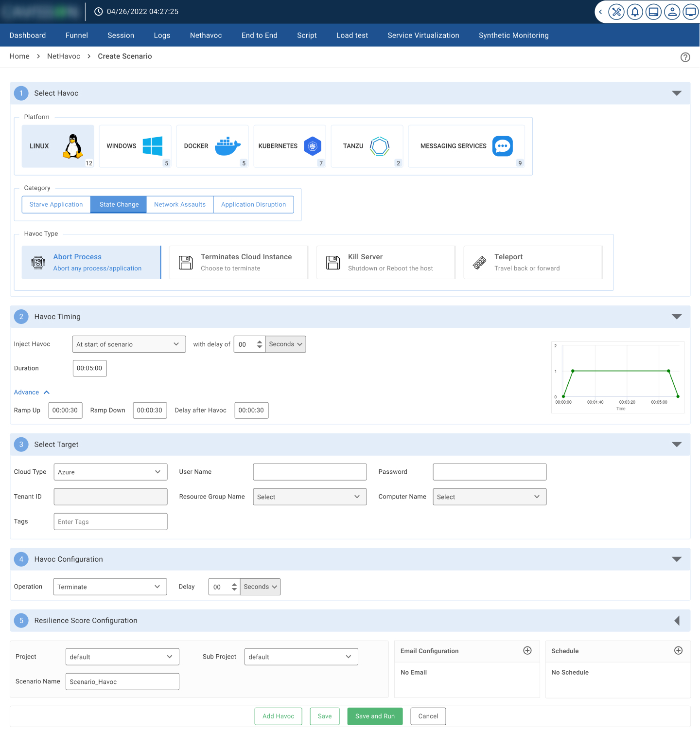This screenshot has height=751, width=700.
Task: Click the Scenario Name input field
Action: point(122,682)
